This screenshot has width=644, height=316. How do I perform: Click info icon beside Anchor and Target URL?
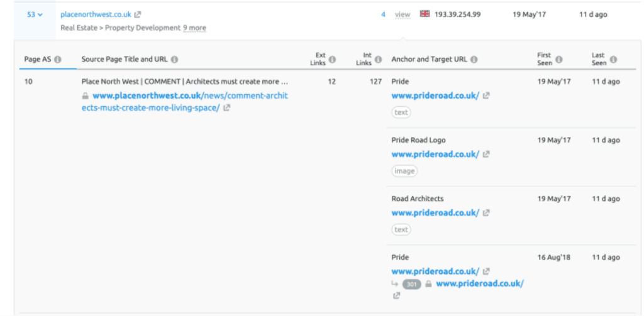(x=474, y=60)
